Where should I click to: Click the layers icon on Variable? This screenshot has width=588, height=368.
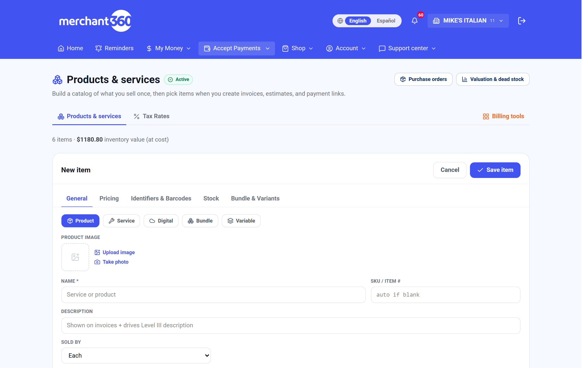(x=230, y=221)
